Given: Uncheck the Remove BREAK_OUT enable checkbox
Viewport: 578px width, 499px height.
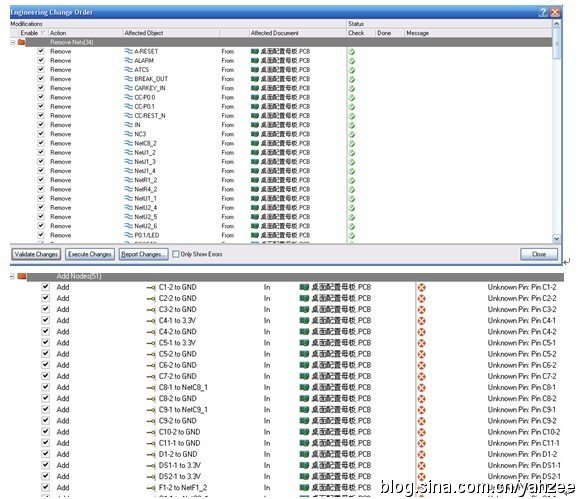Looking at the screenshot, I should point(41,79).
